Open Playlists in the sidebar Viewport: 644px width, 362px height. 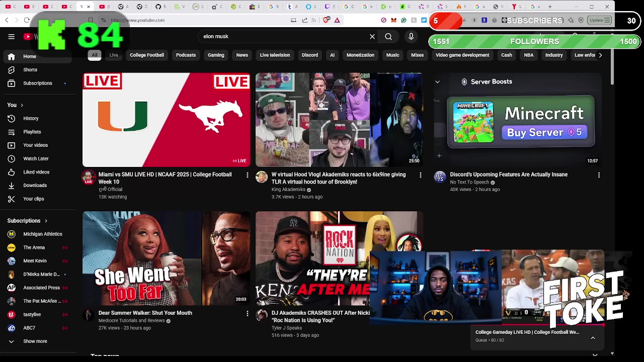(38, 132)
